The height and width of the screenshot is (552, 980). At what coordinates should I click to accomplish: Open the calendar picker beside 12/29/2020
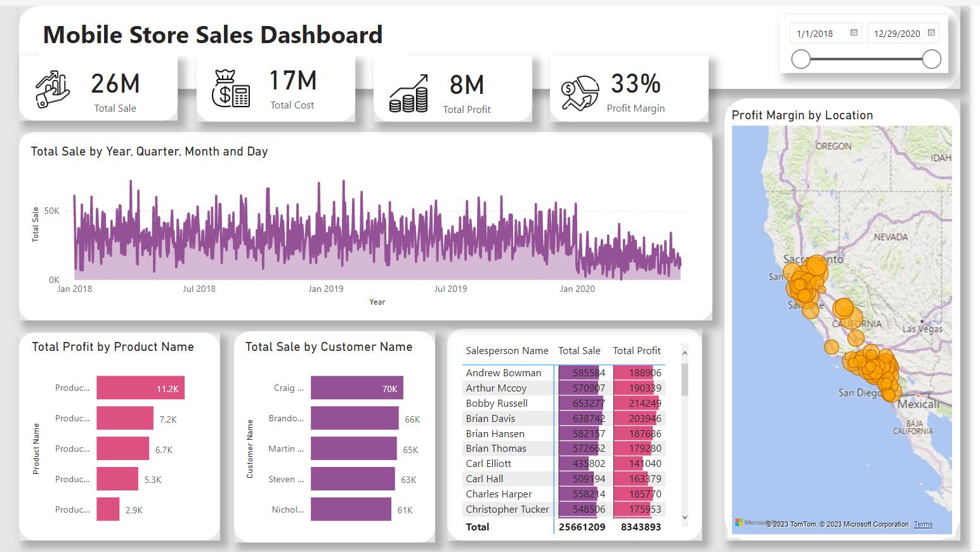coord(931,33)
